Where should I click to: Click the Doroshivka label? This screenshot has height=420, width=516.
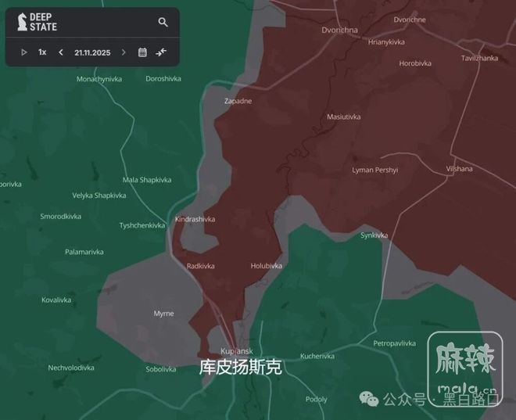click(x=163, y=79)
